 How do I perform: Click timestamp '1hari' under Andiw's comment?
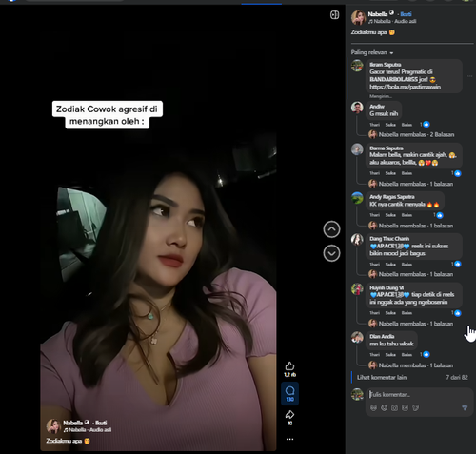pyautogui.click(x=374, y=125)
